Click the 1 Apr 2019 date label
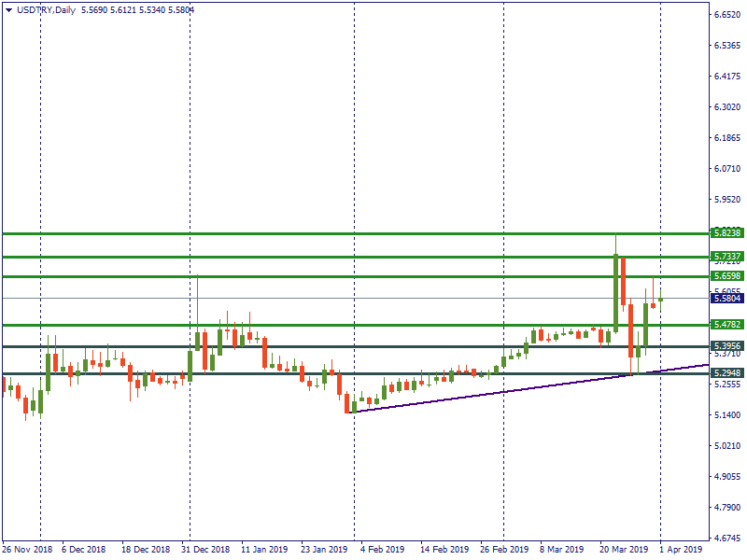Screen dimensions: 747x560 (682, 550)
